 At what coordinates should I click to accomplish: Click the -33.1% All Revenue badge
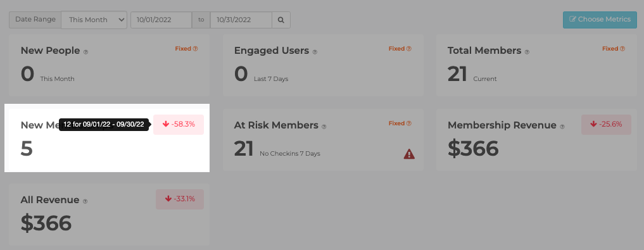point(179,199)
